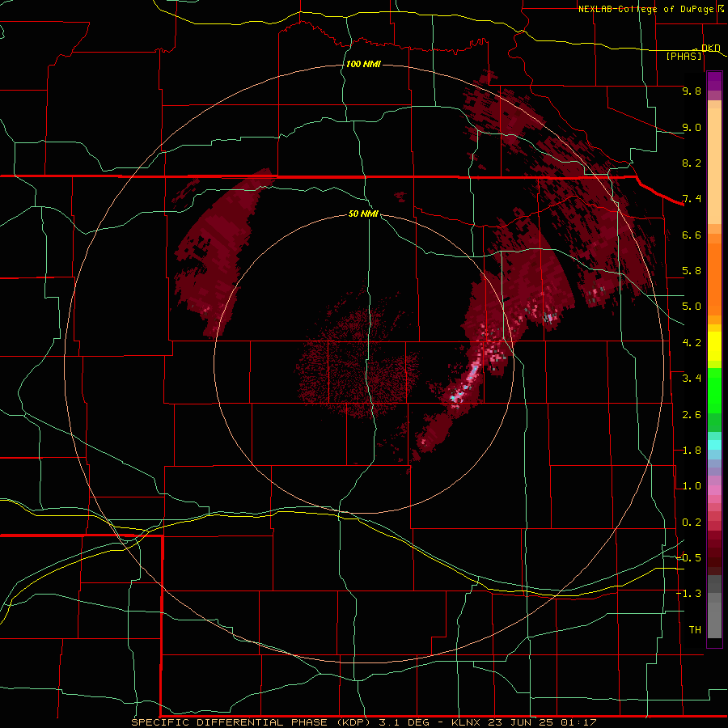Click the KLNX station identifier in caption
This screenshot has width=728, height=728.
point(467,722)
